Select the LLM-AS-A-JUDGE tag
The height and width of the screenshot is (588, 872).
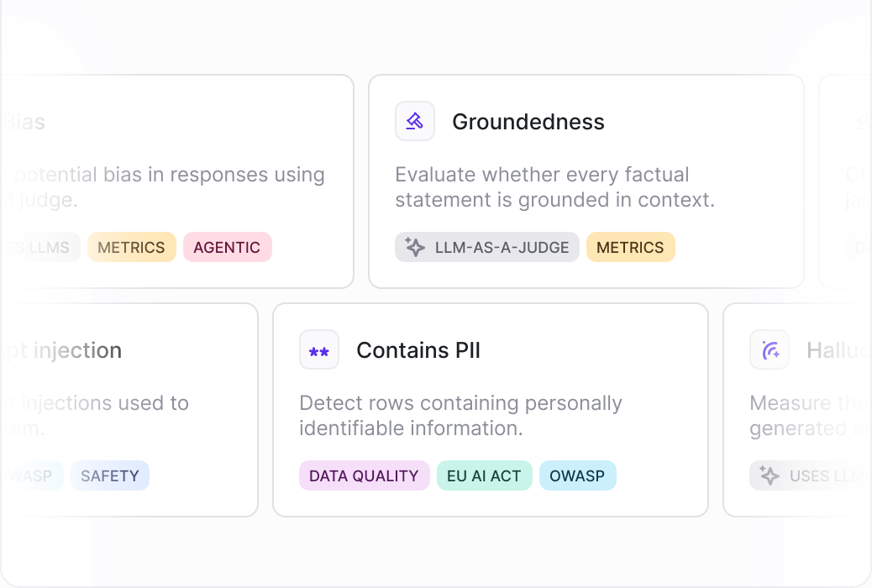(x=487, y=247)
